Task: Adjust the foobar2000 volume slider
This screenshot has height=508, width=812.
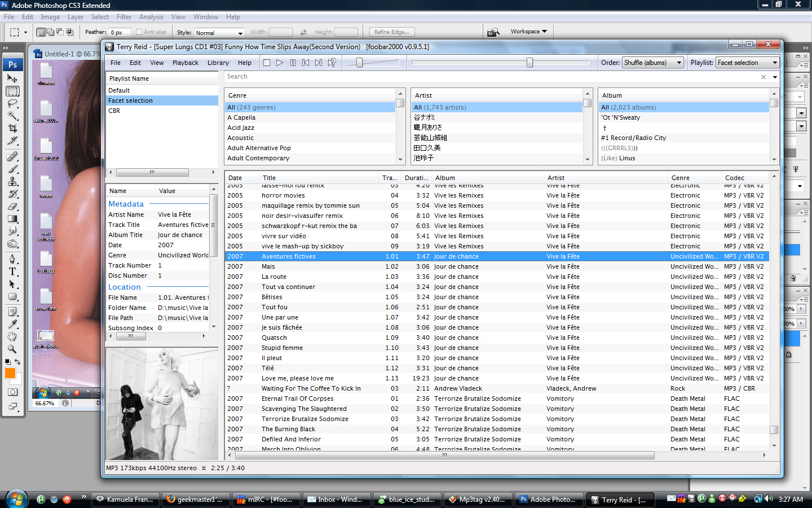Action: point(359,63)
